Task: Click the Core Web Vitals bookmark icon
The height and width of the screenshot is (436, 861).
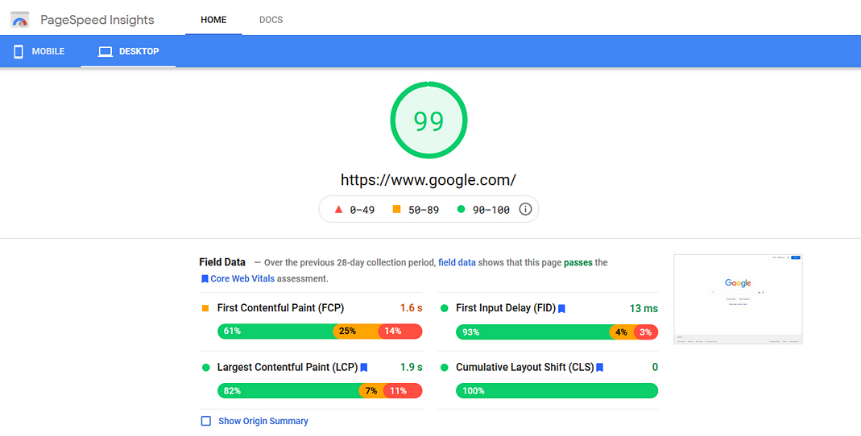Action: [x=204, y=279]
